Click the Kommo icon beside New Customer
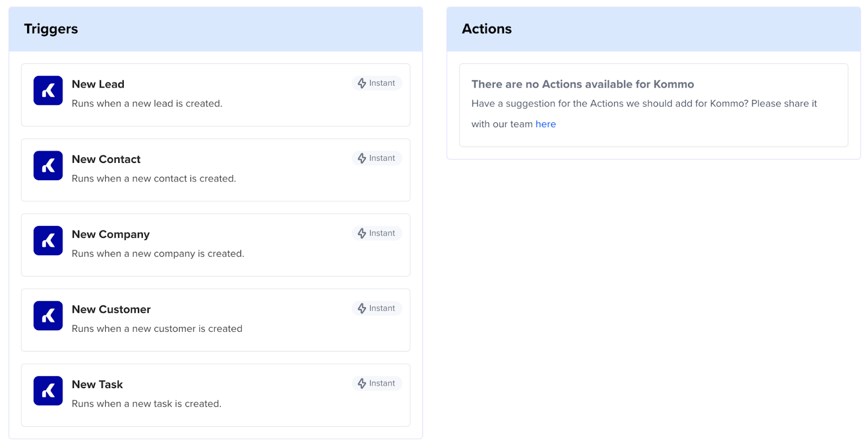Image resolution: width=868 pixels, height=443 pixels. (48, 315)
